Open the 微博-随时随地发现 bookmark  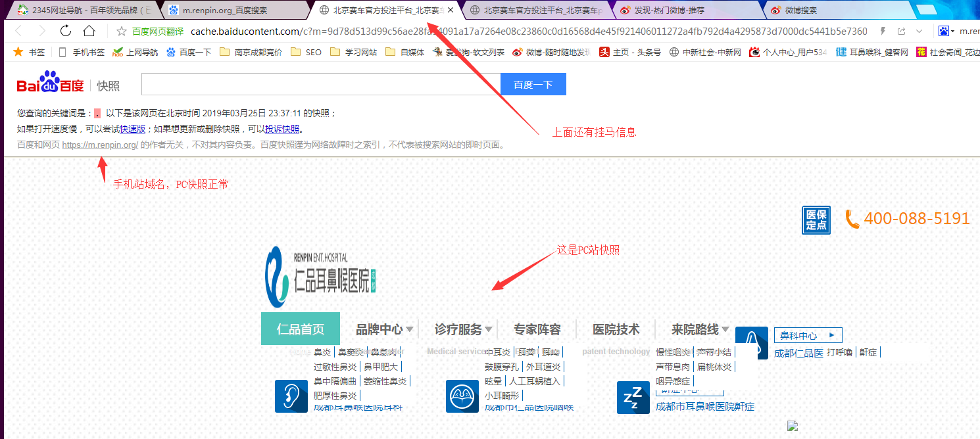point(552,52)
